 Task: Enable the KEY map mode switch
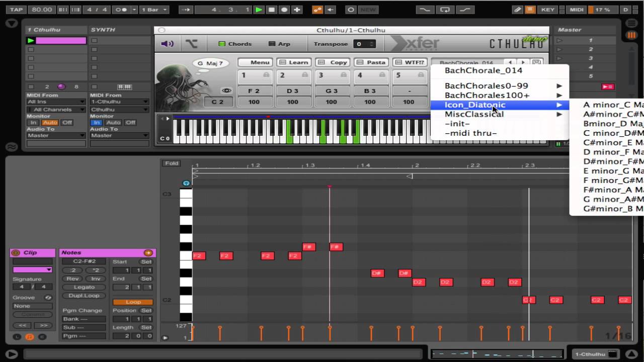click(x=547, y=10)
